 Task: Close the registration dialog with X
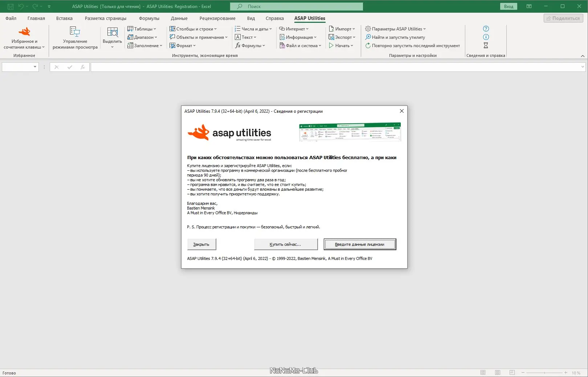click(401, 111)
